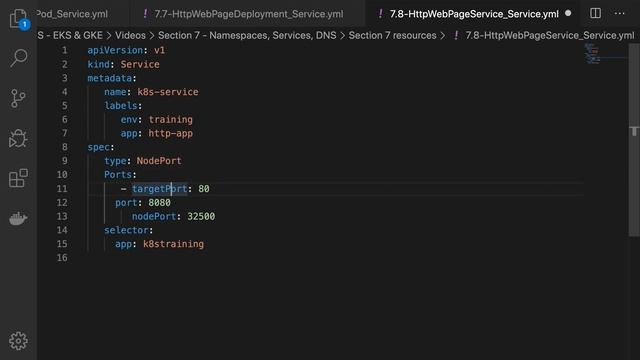The image size is (640, 360).
Task: Click the minimap code overview
Action: pos(593,54)
